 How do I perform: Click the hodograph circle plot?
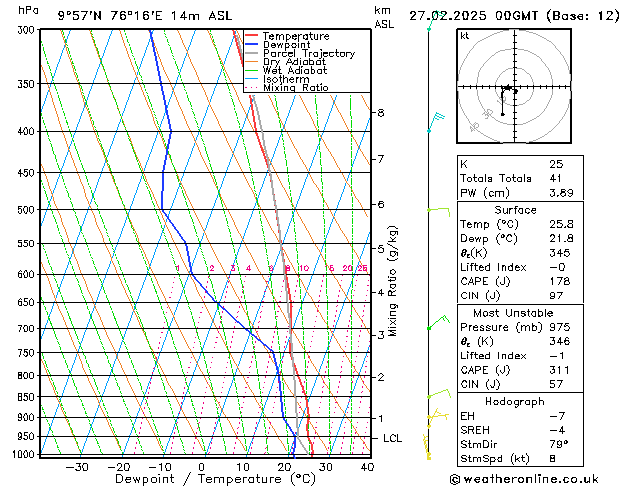pyautogui.click(x=507, y=88)
